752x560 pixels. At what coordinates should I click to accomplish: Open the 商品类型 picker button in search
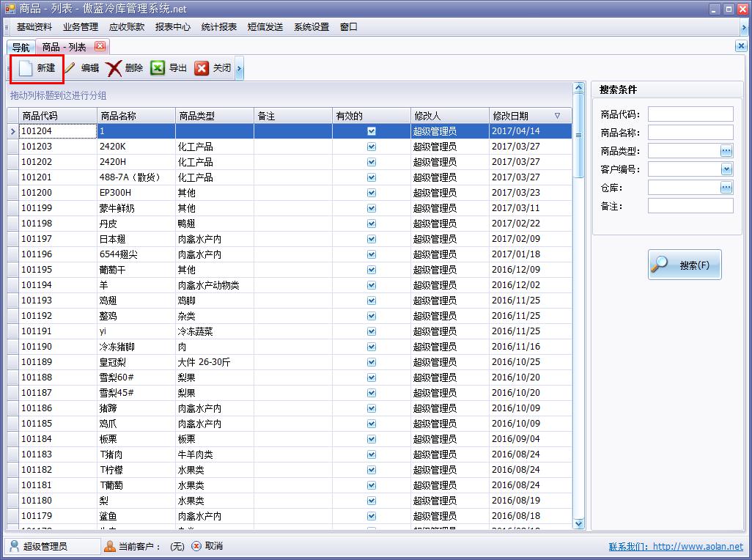point(726,151)
